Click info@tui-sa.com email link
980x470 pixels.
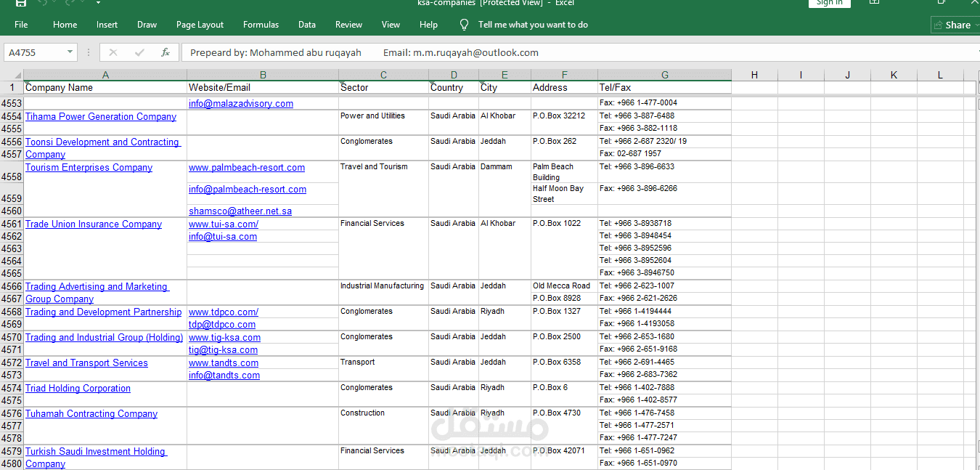(223, 236)
